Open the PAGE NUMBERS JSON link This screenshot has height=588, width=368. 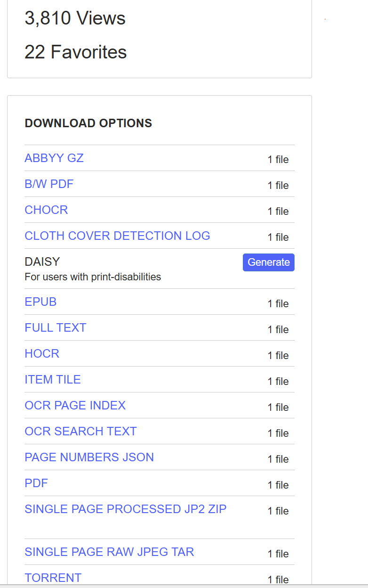coord(89,457)
